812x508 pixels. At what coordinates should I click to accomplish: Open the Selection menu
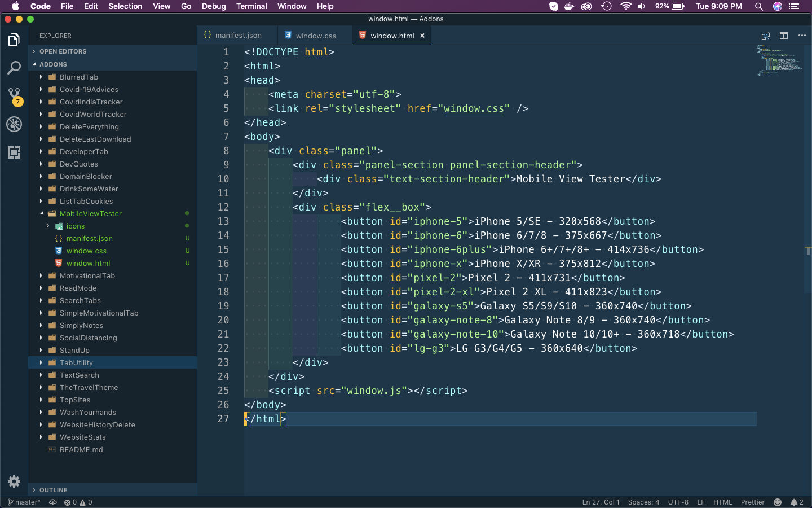[125, 6]
